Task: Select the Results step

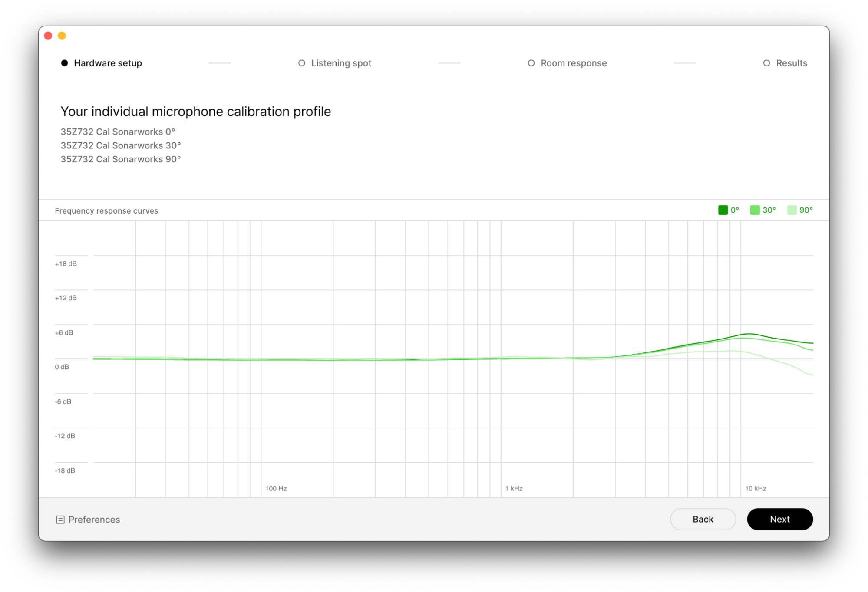Action: (x=785, y=63)
